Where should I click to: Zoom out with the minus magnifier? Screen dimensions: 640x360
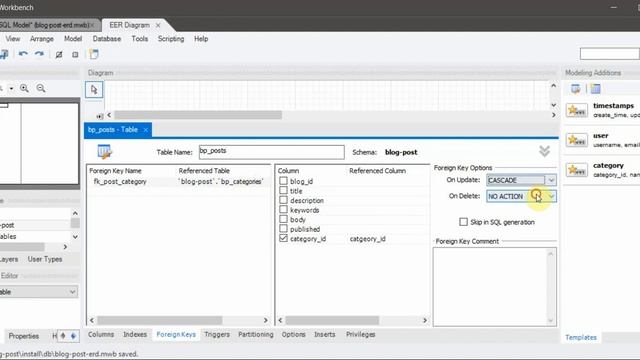tap(41, 88)
